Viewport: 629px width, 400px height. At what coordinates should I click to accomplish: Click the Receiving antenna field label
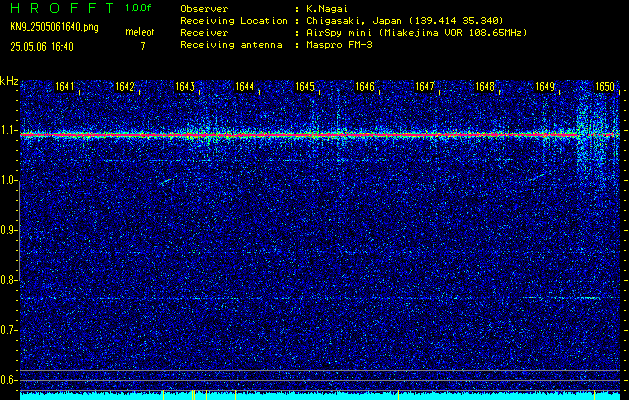point(231,45)
